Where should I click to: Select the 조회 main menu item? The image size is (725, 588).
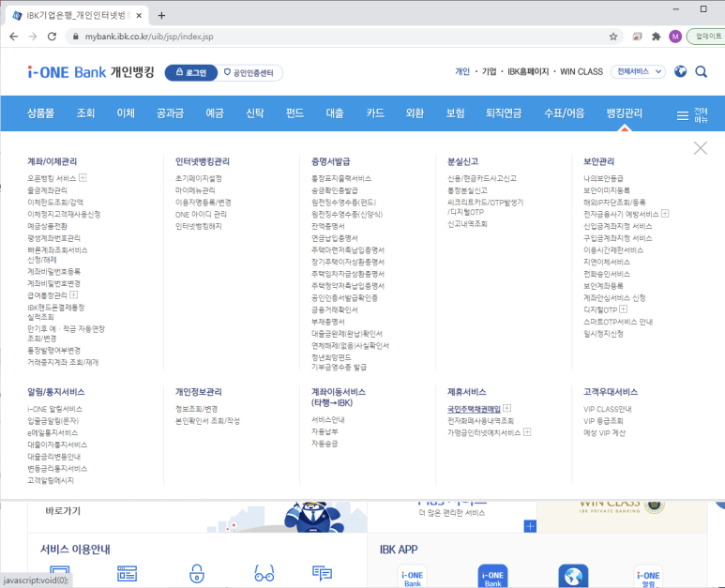pyautogui.click(x=85, y=113)
